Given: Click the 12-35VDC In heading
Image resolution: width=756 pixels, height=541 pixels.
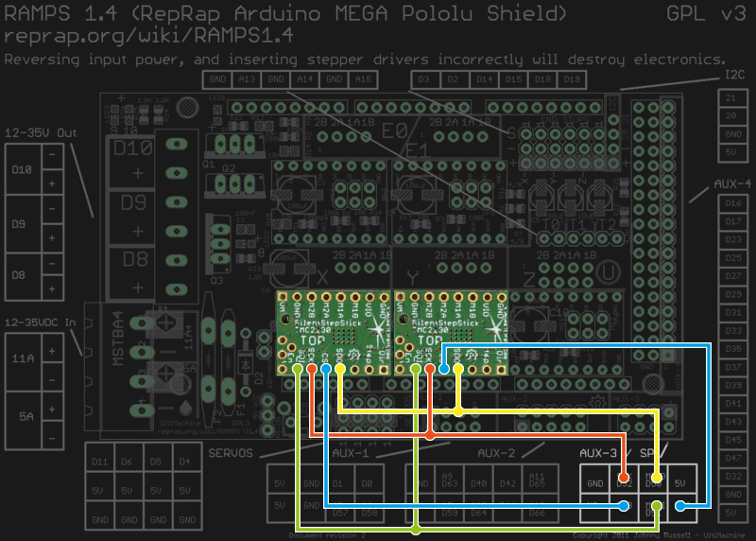Looking at the screenshot, I should (40, 323).
